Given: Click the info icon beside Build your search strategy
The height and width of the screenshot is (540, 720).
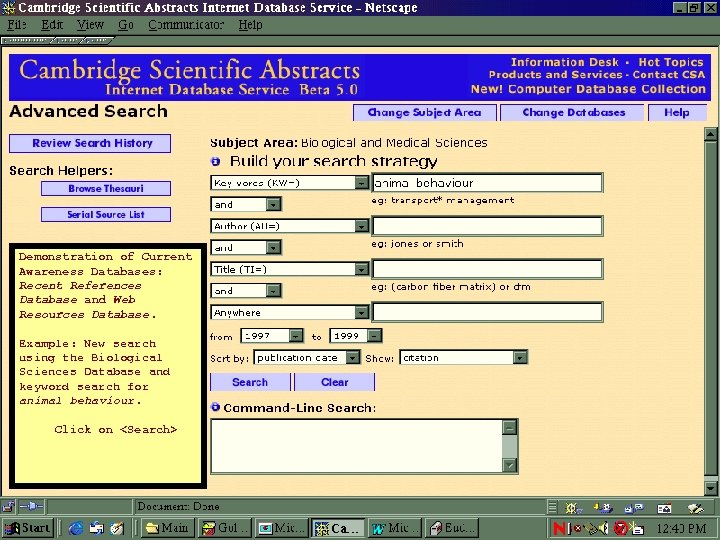Looking at the screenshot, I should (215, 161).
